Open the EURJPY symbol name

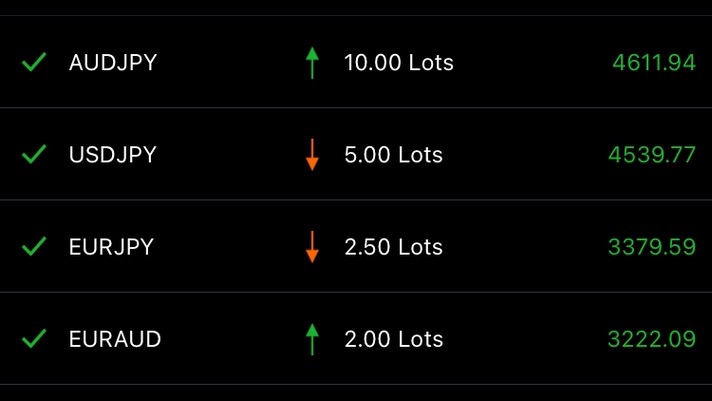pyautogui.click(x=111, y=247)
